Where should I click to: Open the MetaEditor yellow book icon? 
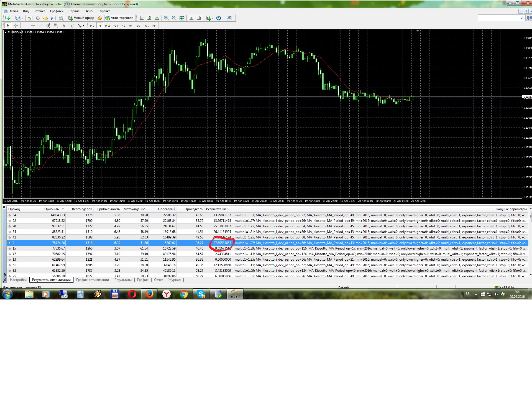tap(100, 18)
